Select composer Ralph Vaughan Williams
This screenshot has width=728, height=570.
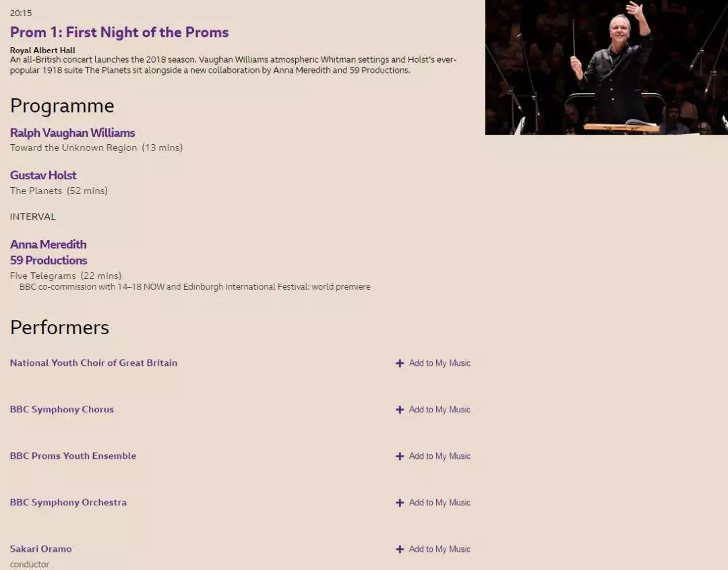(72, 133)
